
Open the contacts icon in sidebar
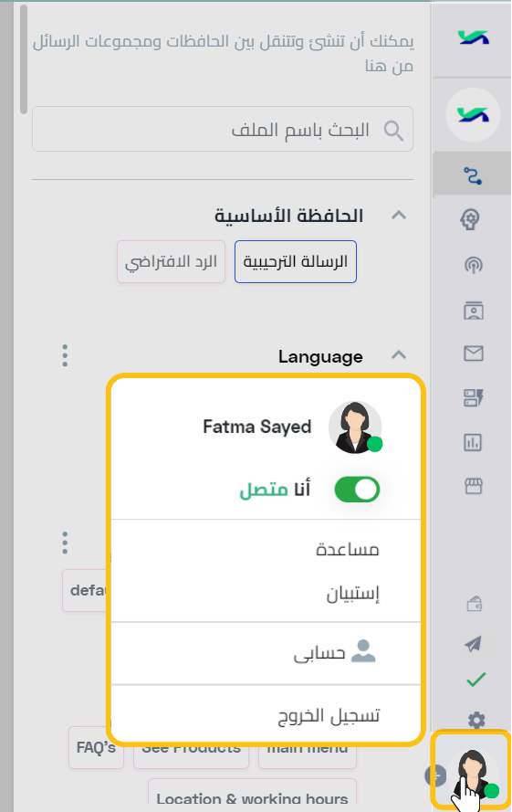pos(473,311)
